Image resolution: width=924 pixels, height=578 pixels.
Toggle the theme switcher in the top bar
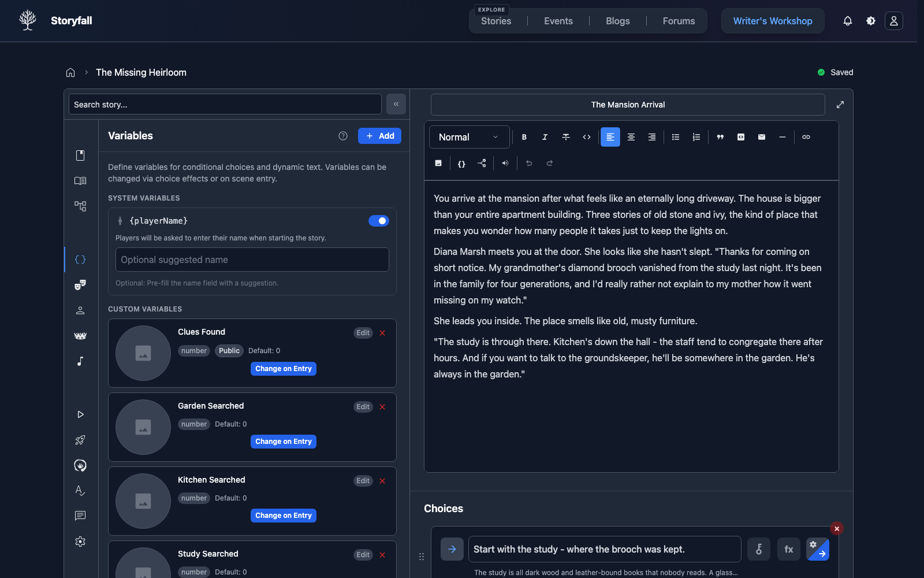[870, 20]
